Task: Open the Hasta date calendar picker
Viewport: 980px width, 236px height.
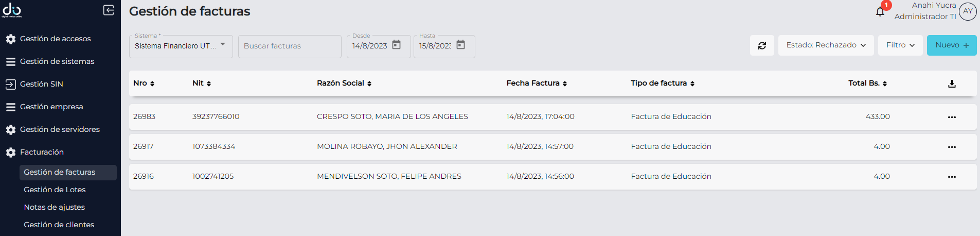Action: [x=461, y=45]
